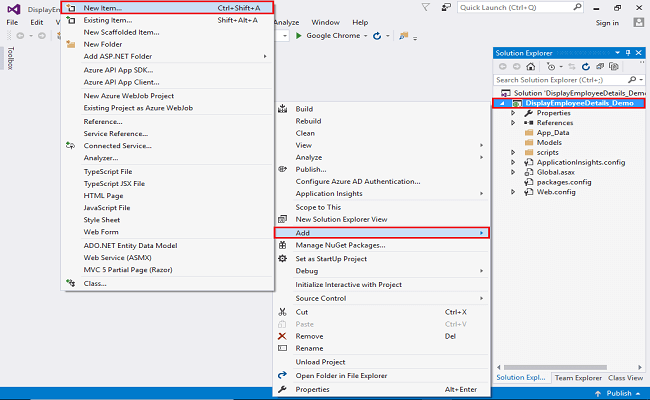
Task: Open the Google Chrome browser dropdown arrow
Action: click(366, 36)
